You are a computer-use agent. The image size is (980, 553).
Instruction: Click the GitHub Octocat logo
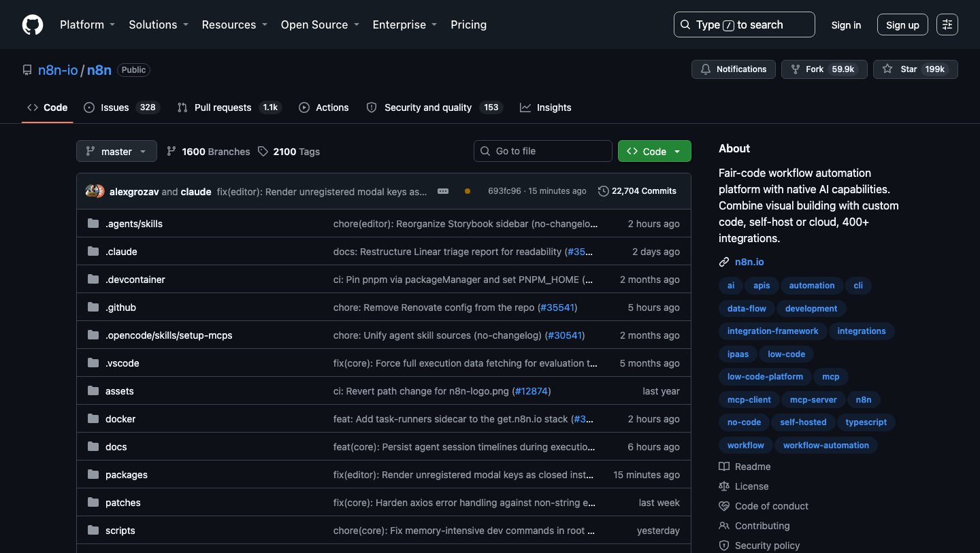point(33,24)
